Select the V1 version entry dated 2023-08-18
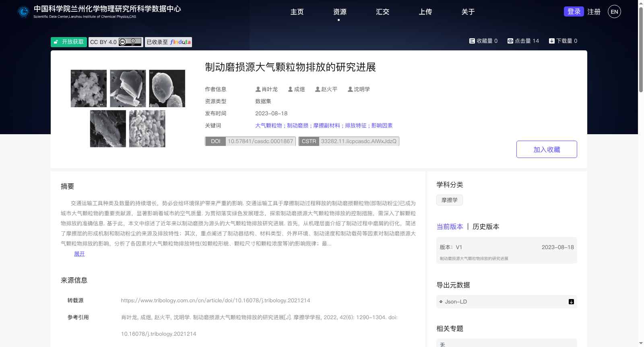The image size is (644, 347). coord(507,250)
